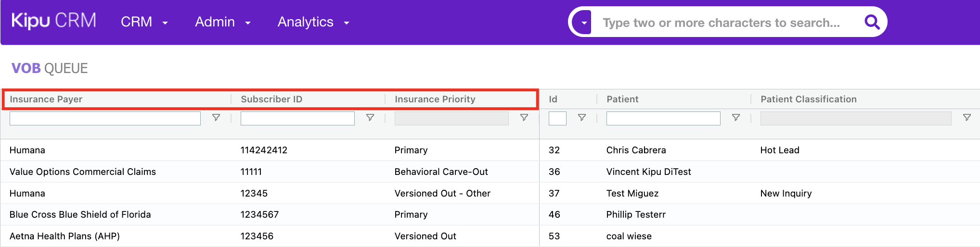Click the Patient name filter text box
This screenshot has width=980, height=247.
click(663, 118)
